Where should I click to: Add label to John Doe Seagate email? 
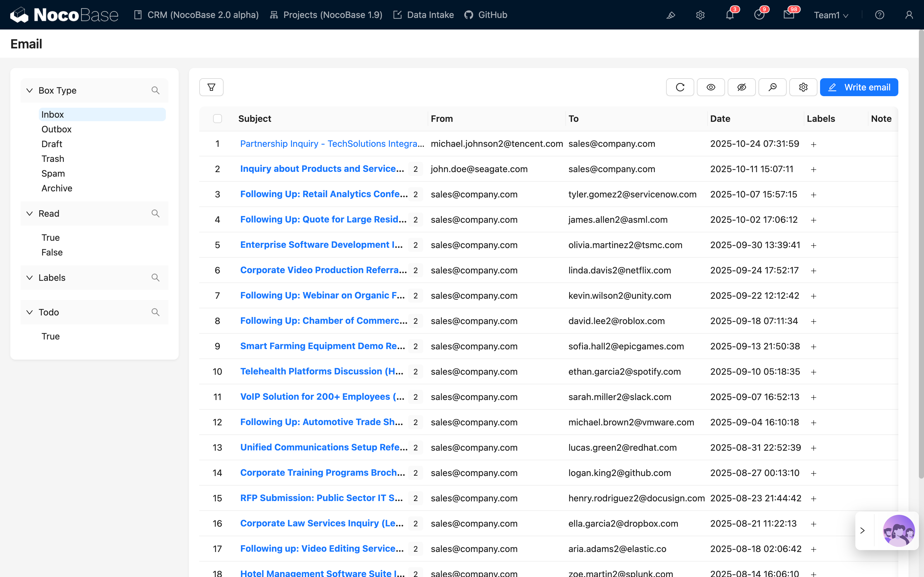tap(813, 170)
